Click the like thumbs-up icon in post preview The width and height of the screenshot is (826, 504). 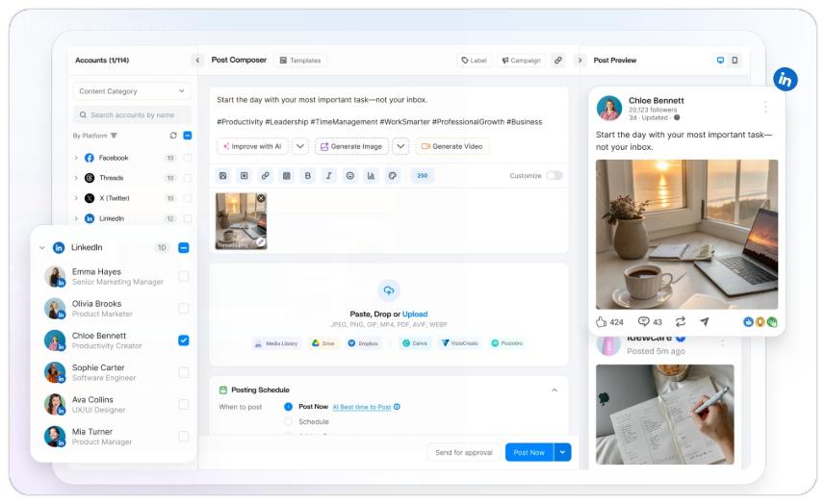pos(601,322)
